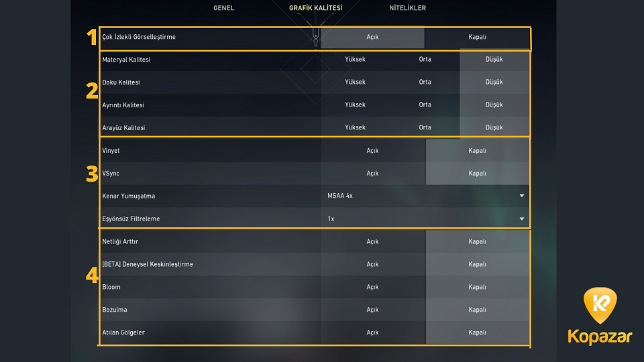The image size is (644, 362).
Task: Click the dropdown arrow for Eşyönsüz Filtreleme
Action: coord(522,219)
